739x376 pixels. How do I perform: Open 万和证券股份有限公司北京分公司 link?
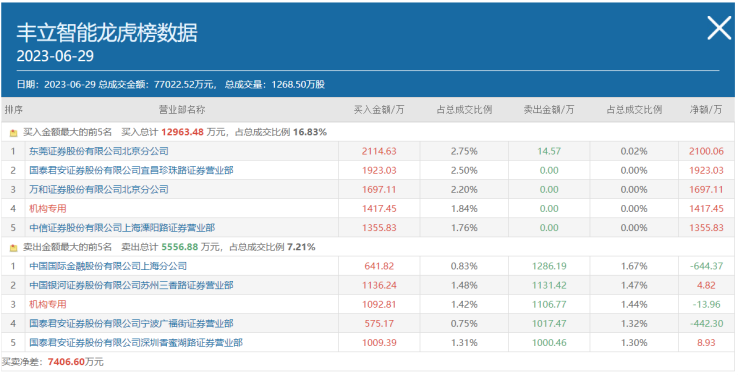(99, 189)
